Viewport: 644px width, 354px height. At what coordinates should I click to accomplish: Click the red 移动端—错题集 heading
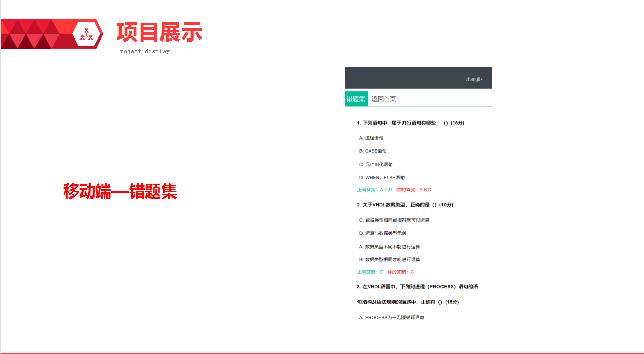[120, 191]
